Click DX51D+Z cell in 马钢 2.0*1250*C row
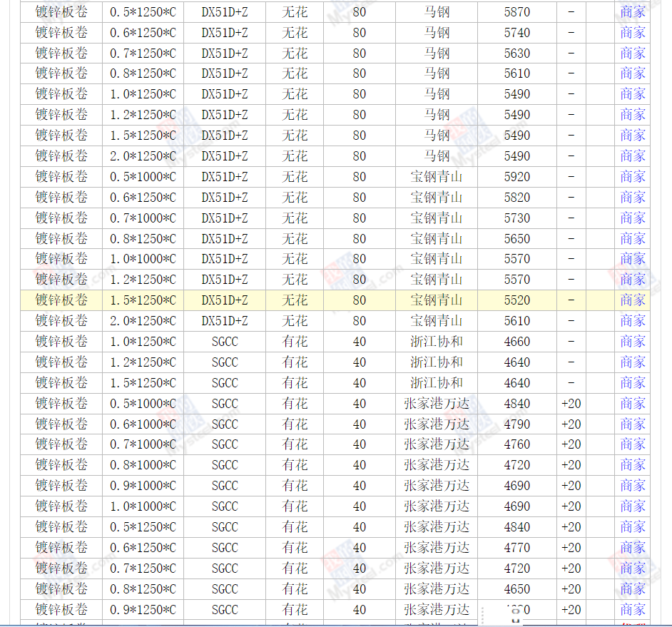This screenshot has width=672, height=627. coord(224,156)
